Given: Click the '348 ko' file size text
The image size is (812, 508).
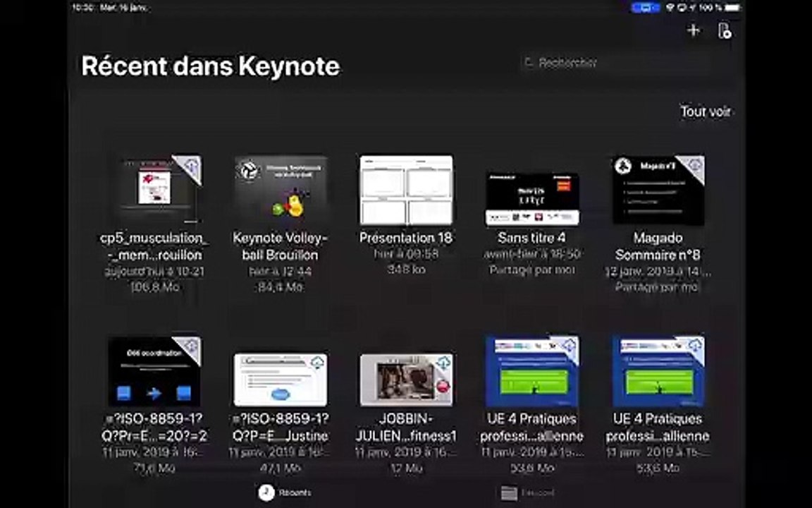Looking at the screenshot, I should point(407,270).
